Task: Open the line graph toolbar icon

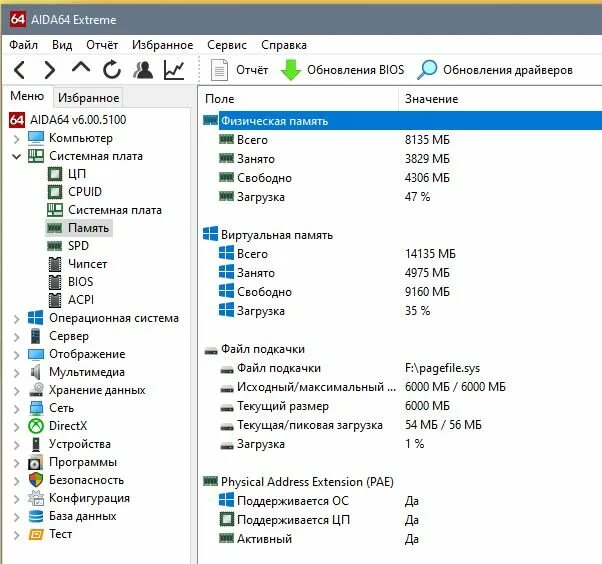Action: point(174,70)
